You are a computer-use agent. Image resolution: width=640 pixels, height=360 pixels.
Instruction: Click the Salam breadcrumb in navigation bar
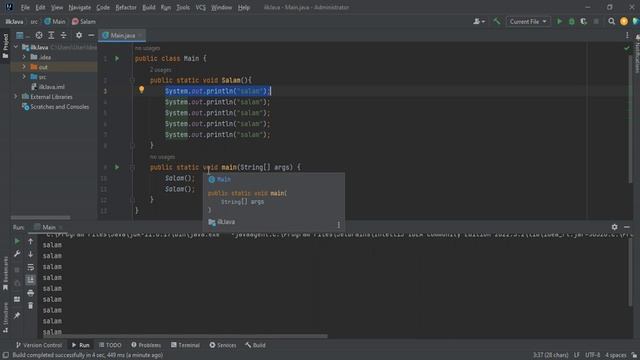84,22
